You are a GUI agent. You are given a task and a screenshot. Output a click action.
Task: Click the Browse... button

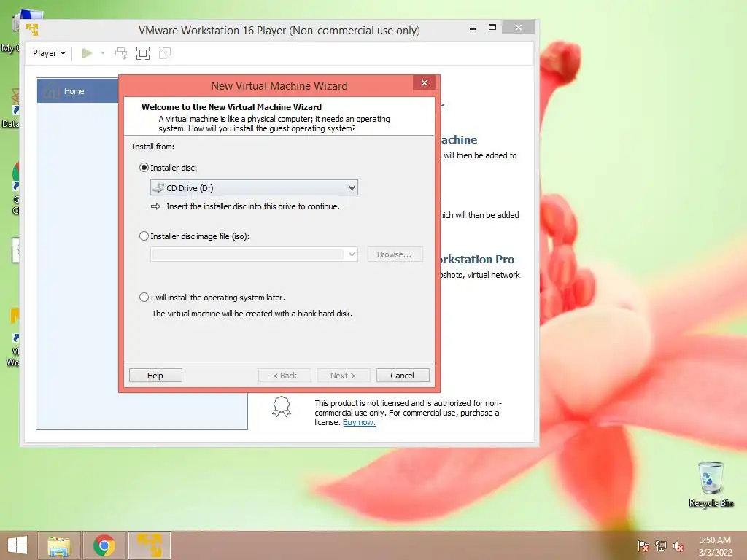click(395, 254)
